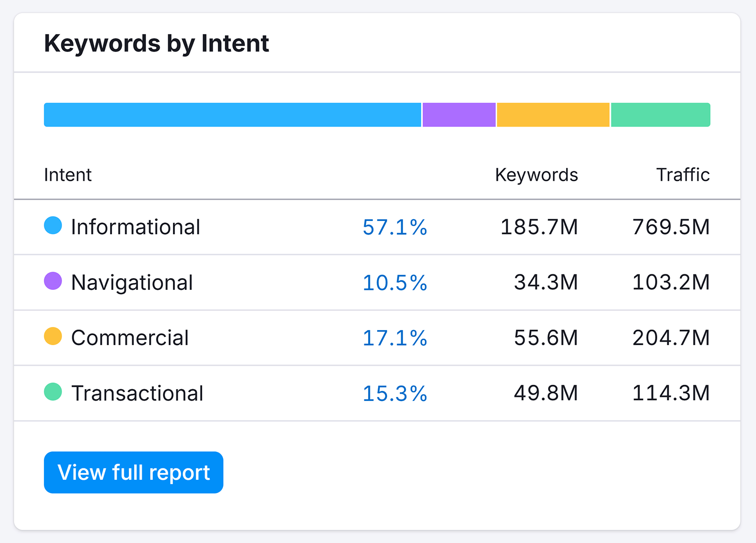Click the green Transactional intent dot
Image resolution: width=756 pixels, height=543 pixels.
click(x=53, y=393)
